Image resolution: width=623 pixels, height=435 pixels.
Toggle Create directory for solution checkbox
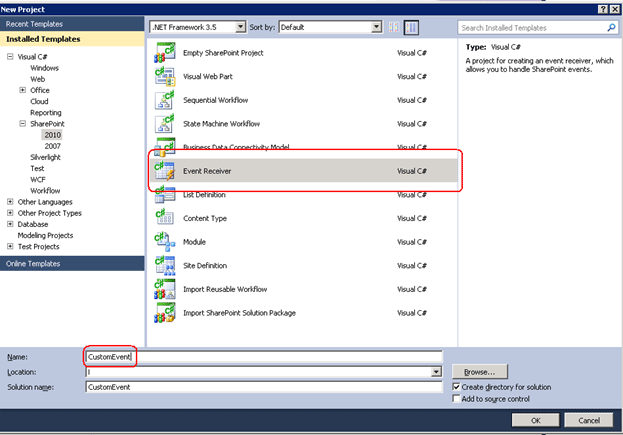457,387
